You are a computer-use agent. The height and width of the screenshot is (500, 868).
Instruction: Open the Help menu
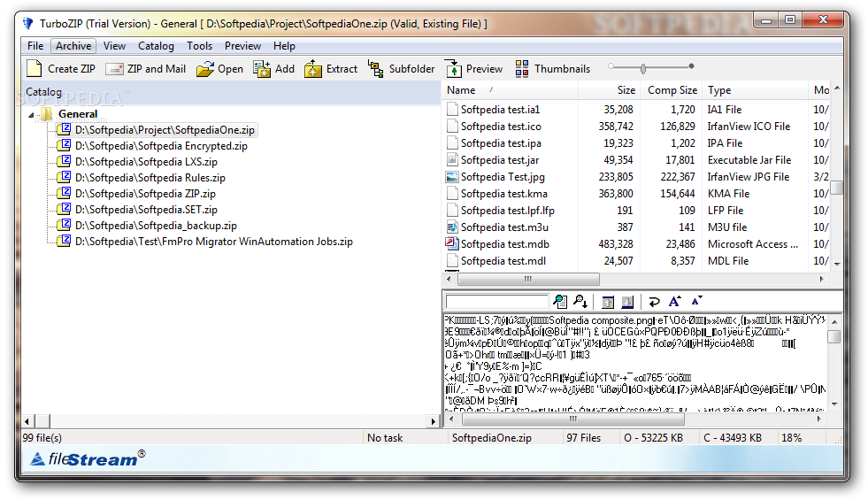[284, 46]
